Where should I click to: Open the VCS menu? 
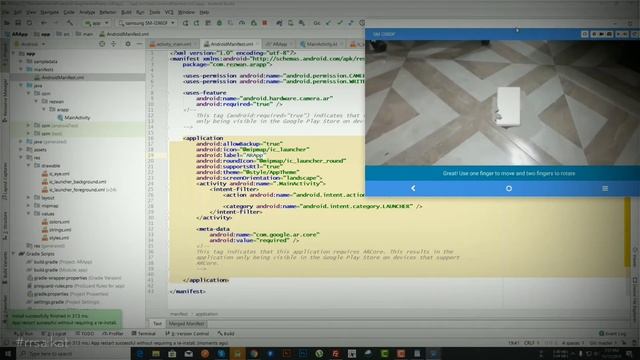[x=169, y=12]
